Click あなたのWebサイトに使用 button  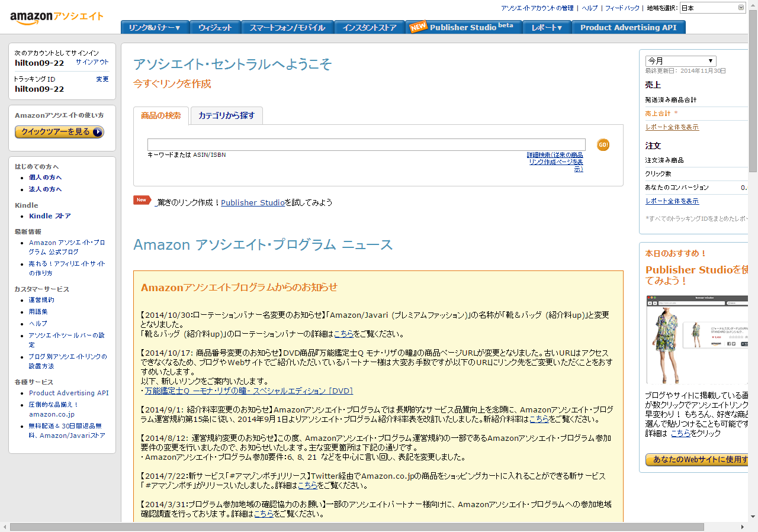point(697,460)
